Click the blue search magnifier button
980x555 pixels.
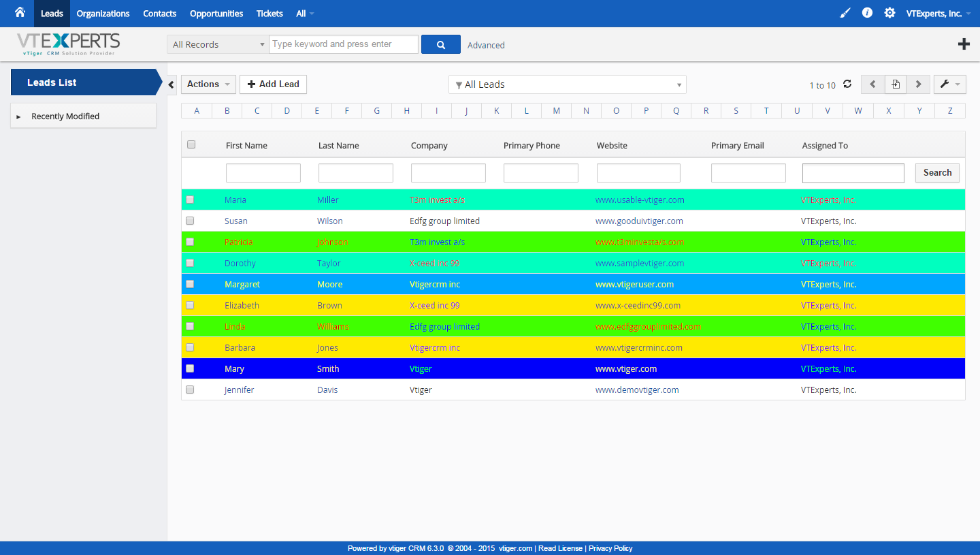[441, 44]
